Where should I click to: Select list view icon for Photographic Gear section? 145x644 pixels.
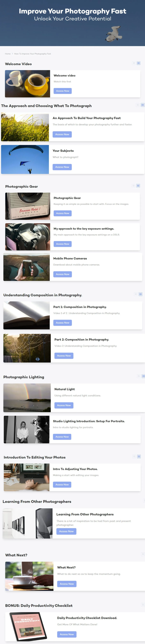coord(138,186)
